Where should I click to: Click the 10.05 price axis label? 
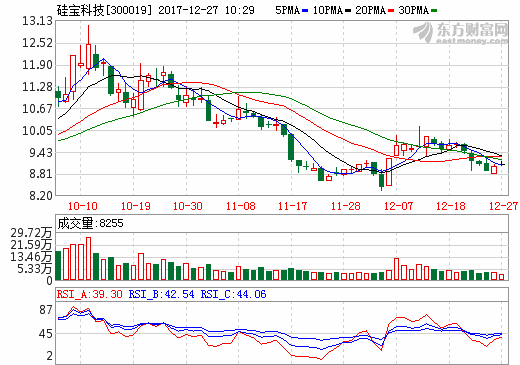click(x=37, y=131)
